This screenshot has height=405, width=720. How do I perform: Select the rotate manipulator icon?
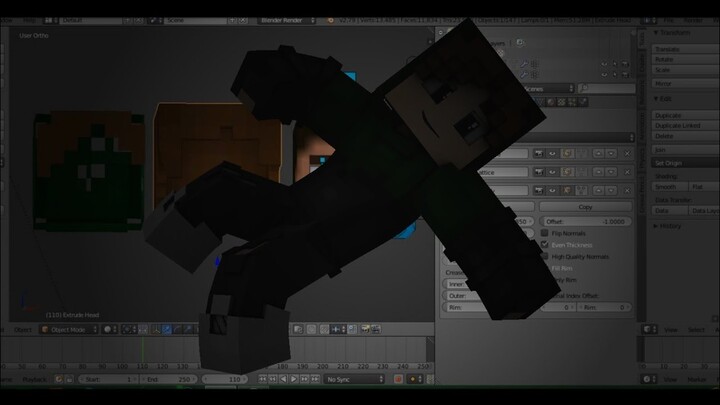(177, 329)
